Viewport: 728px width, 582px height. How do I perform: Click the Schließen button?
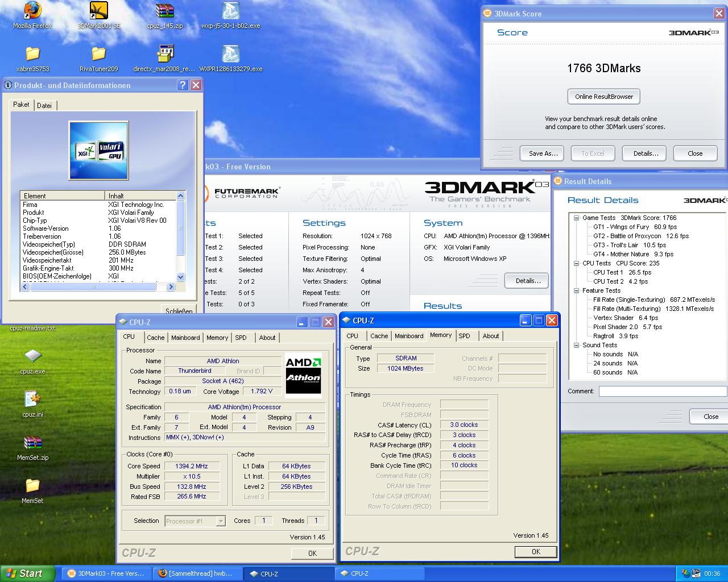click(x=179, y=311)
